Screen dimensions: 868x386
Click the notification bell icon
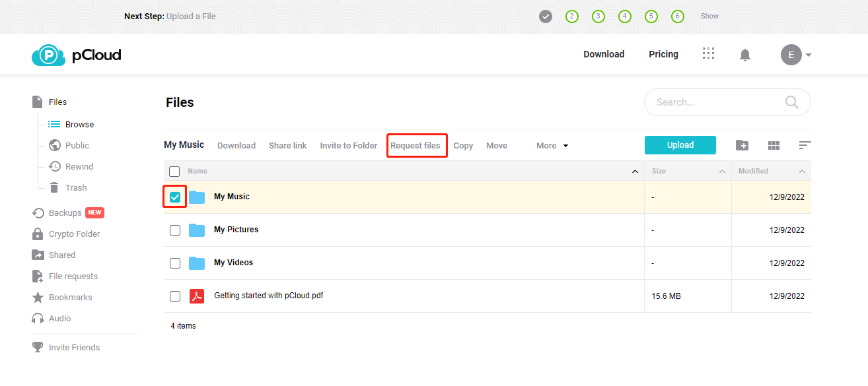745,55
